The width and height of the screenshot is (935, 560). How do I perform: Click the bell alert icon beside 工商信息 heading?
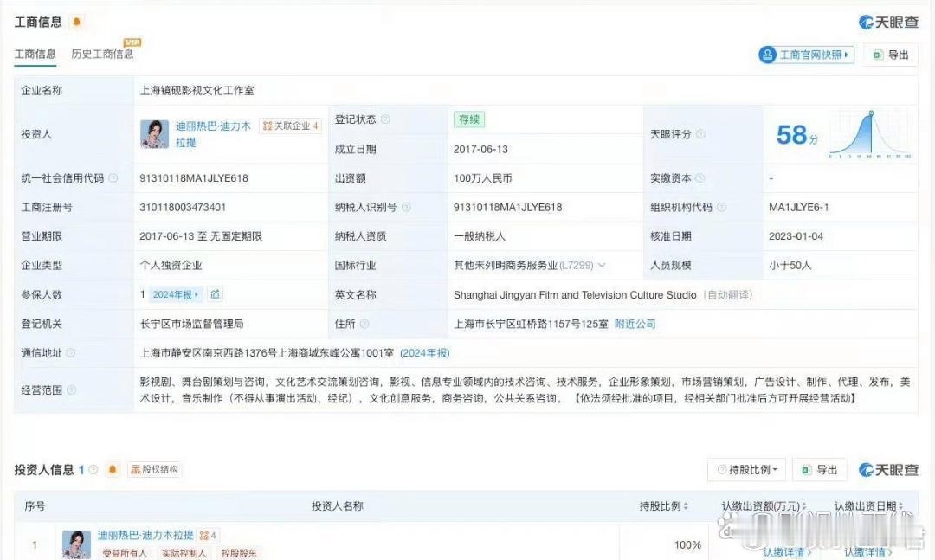(76, 22)
